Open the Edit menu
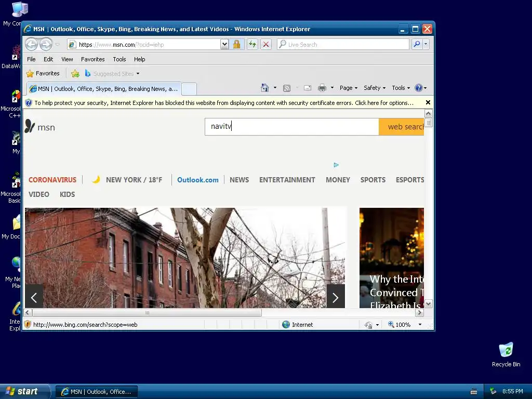Image resolution: width=532 pixels, height=399 pixels. [x=48, y=59]
